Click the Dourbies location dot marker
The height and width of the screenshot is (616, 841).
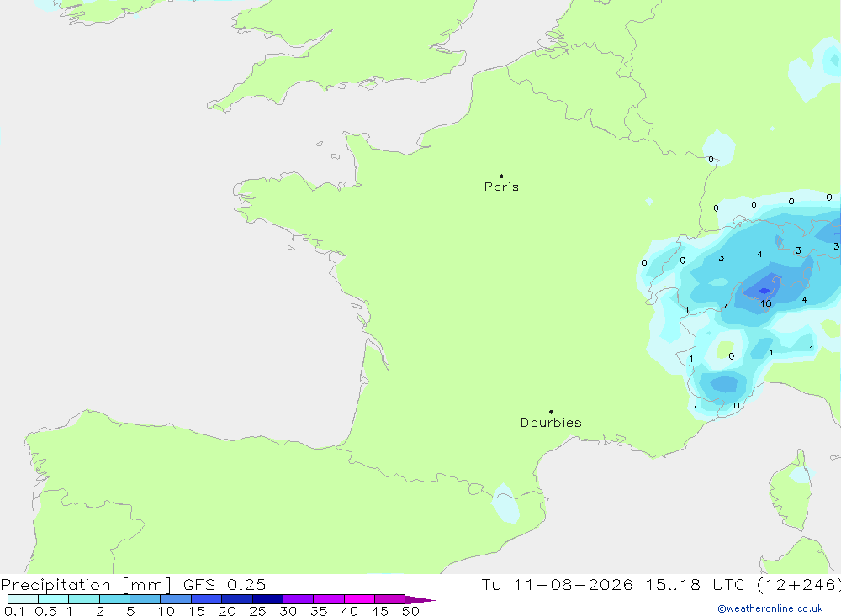(551, 412)
